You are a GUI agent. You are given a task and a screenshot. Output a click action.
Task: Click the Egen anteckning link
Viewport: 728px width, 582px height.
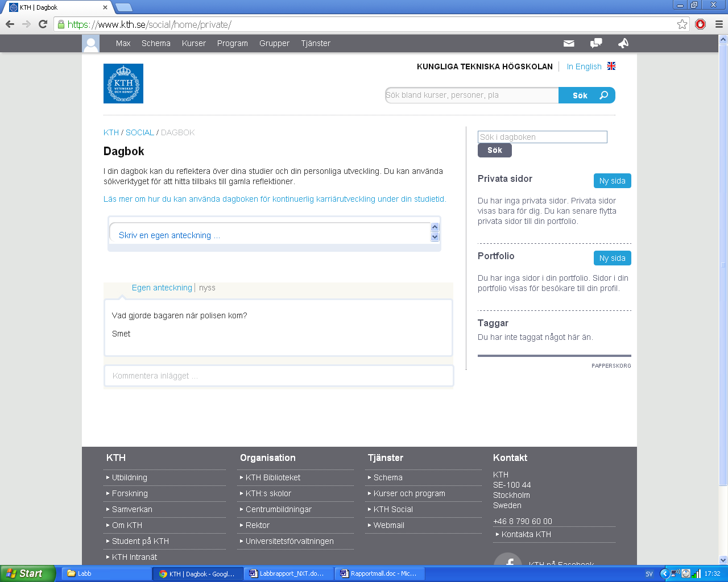tap(162, 288)
